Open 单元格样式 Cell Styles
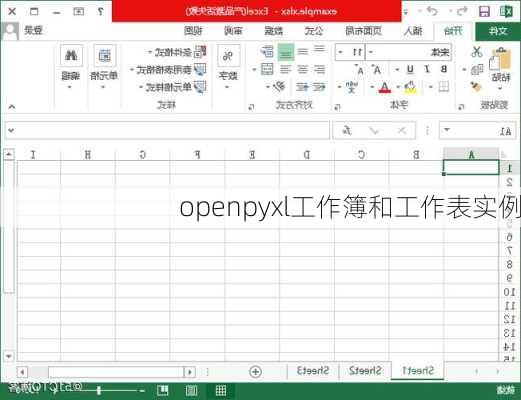Image resolution: width=521 pixels, height=400 pixels. pyautogui.click(x=173, y=87)
